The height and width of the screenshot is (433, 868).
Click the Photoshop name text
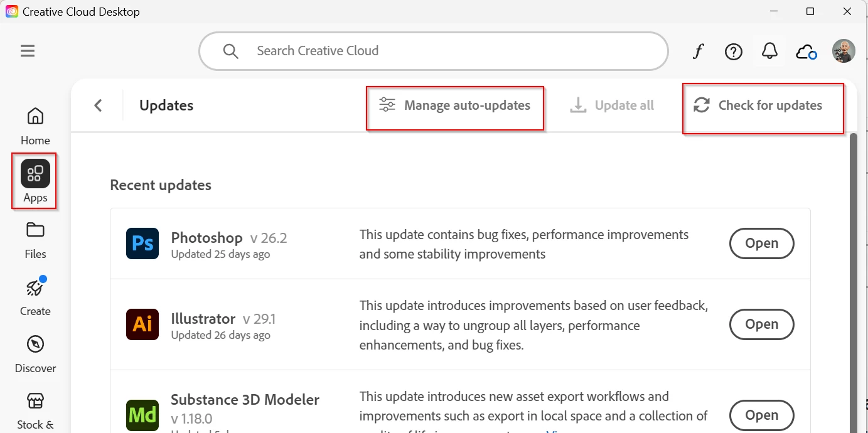(x=206, y=238)
